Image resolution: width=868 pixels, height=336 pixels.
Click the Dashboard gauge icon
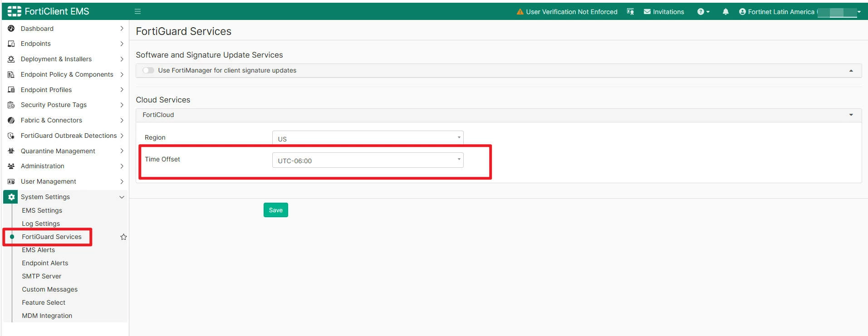pos(11,29)
